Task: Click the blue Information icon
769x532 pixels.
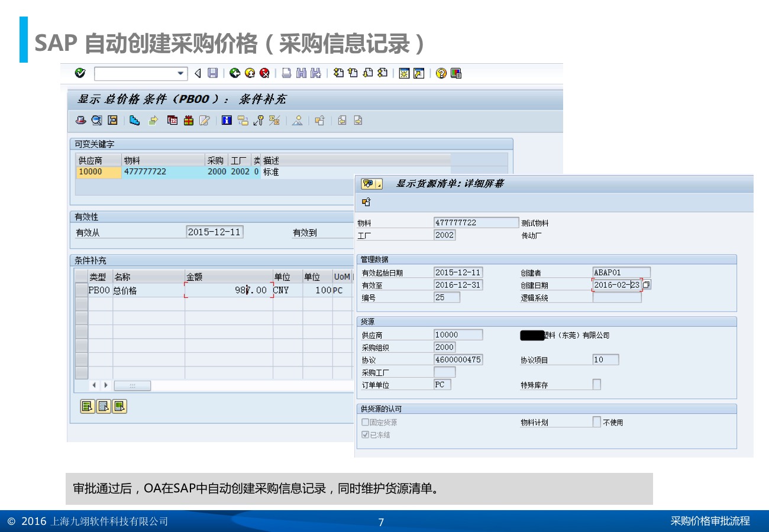Action: pyautogui.click(x=227, y=121)
